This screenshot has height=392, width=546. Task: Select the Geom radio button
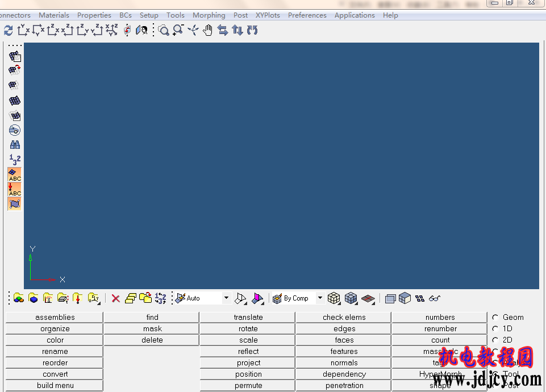(x=495, y=318)
